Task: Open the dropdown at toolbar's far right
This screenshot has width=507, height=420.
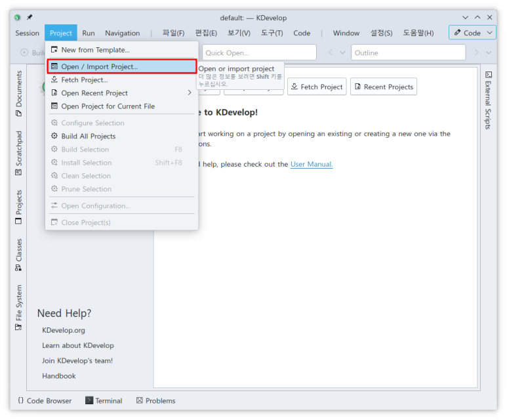Action: click(489, 52)
